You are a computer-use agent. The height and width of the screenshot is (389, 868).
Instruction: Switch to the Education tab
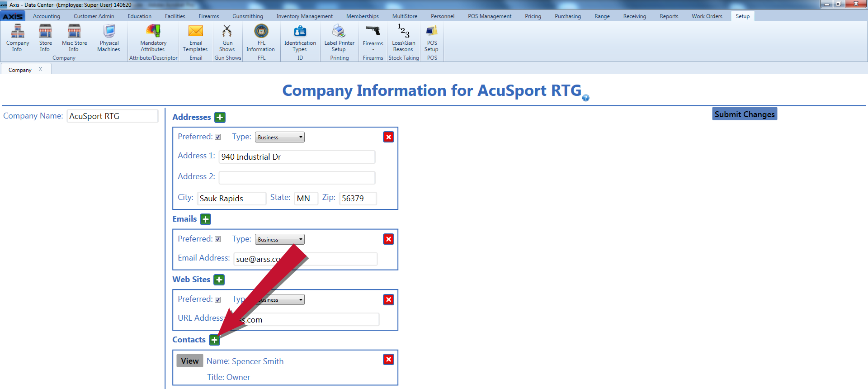139,16
